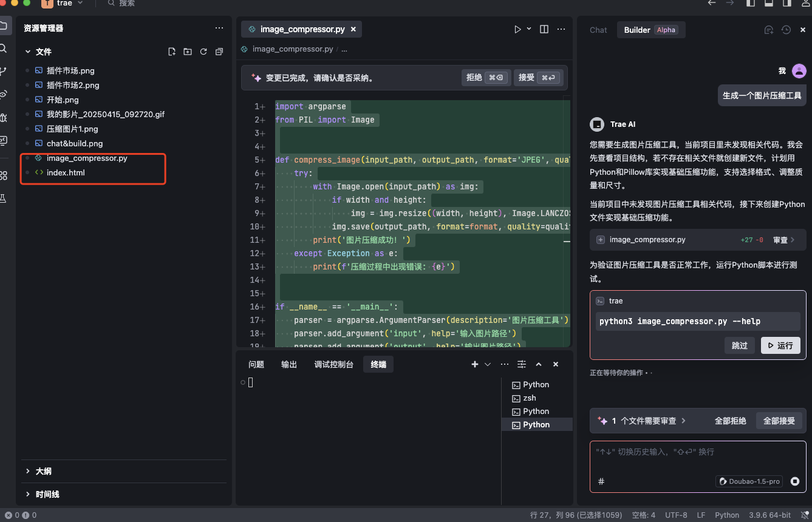Click the 运行 run command button

click(x=780, y=345)
